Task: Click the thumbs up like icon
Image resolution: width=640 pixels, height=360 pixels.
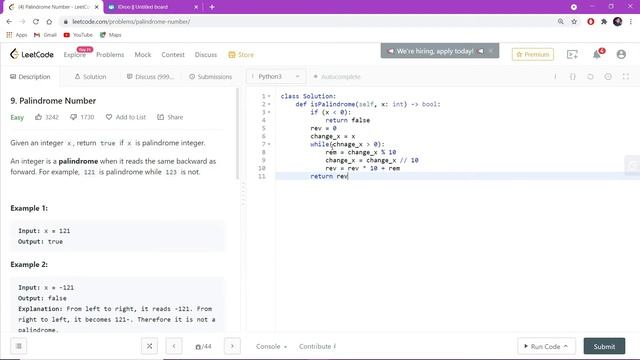Action: click(x=38, y=117)
